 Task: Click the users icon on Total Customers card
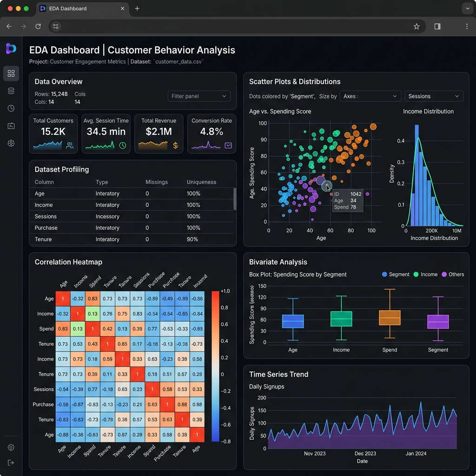[70, 145]
